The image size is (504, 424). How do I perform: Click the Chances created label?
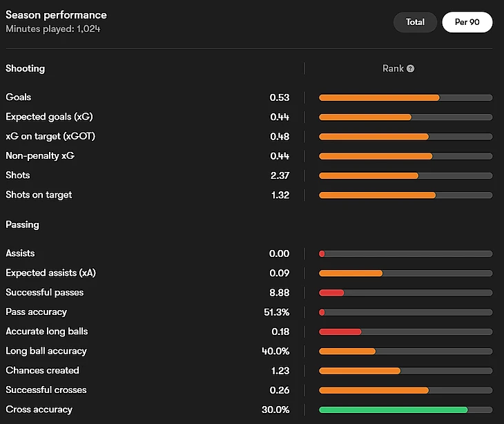pyautogui.click(x=42, y=370)
